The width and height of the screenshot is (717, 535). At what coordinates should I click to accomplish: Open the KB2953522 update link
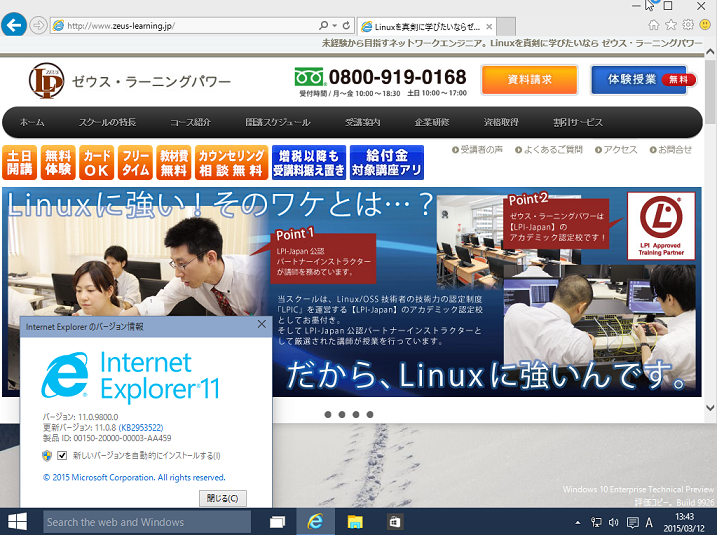pyautogui.click(x=141, y=428)
